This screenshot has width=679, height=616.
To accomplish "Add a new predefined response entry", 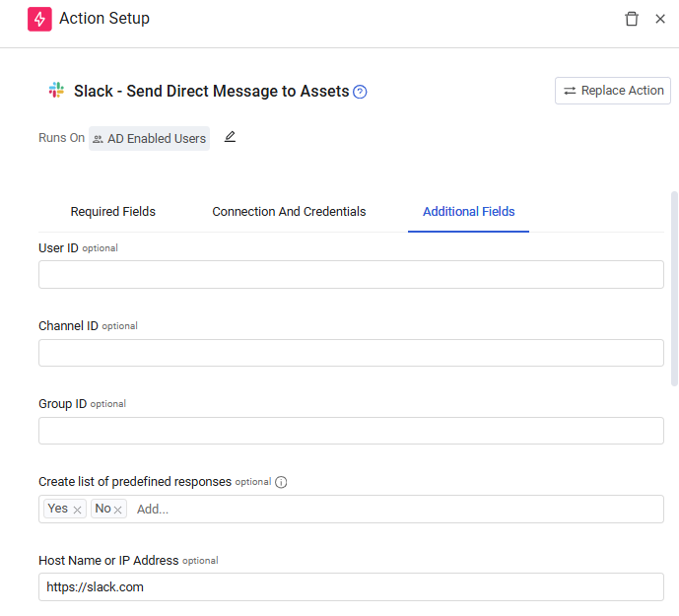I will pyautogui.click(x=153, y=510).
